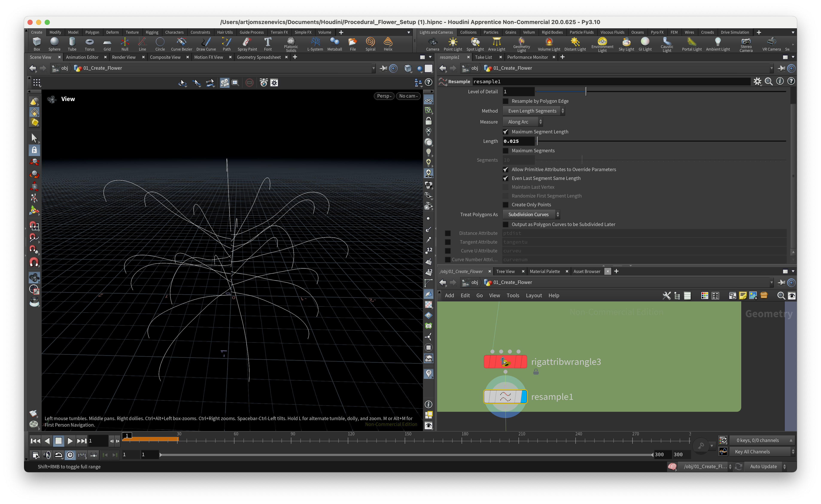Open parameter pane gear settings menu
This screenshot has width=821, height=504.
pyautogui.click(x=757, y=81)
